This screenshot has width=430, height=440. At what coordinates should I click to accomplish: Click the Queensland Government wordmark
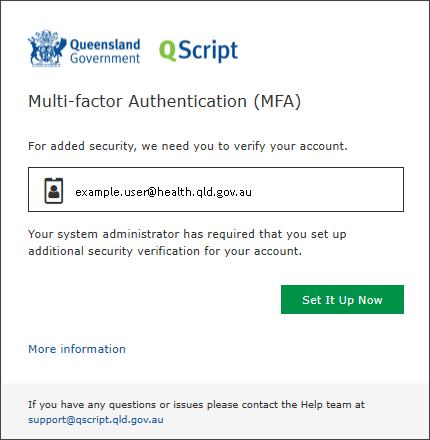105,51
